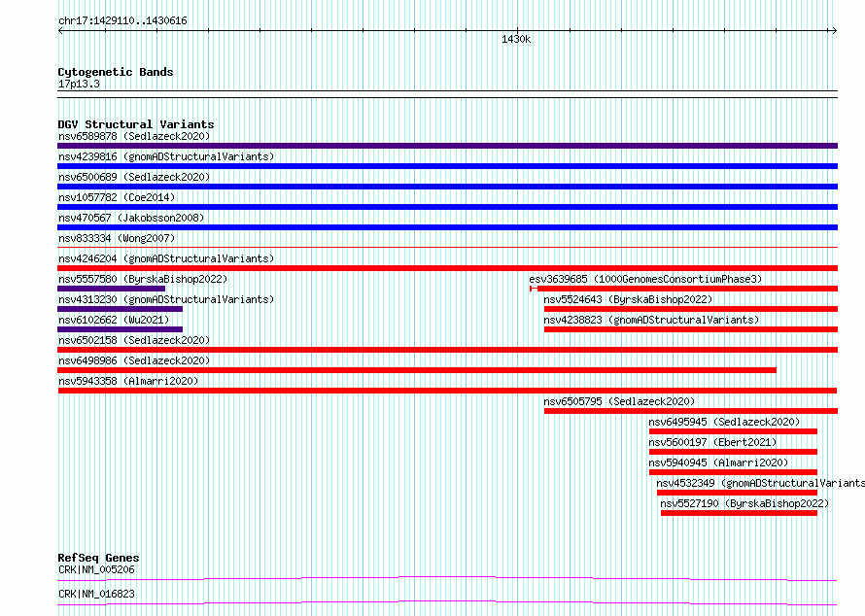This screenshot has height=616, width=865.
Task: Click the nsv5557580 (ByrskaBishop2022) label
Action: coord(143,279)
